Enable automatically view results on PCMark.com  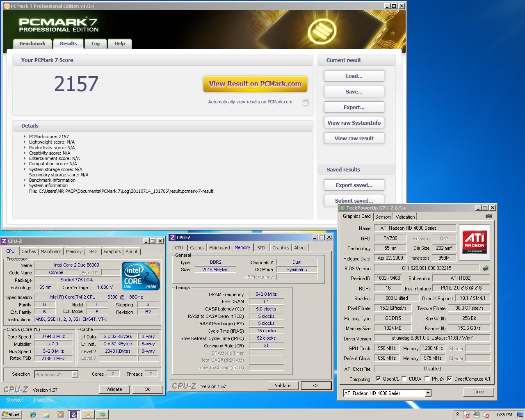point(305,103)
